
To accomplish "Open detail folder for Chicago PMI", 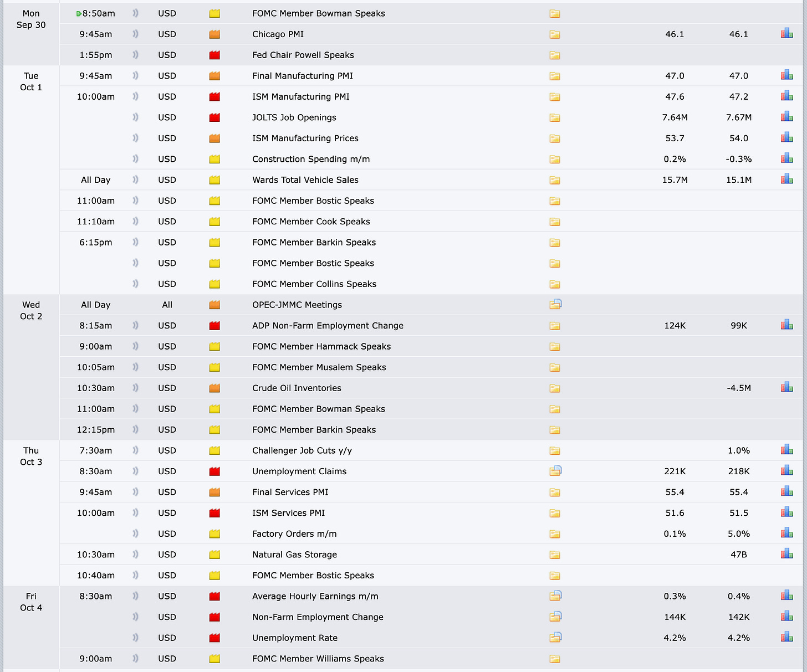I will click(554, 34).
